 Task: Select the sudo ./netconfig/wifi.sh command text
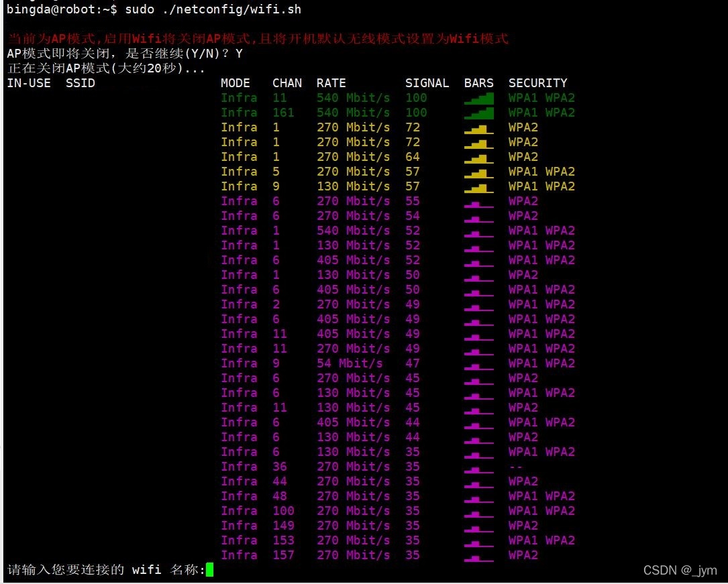pos(213,9)
